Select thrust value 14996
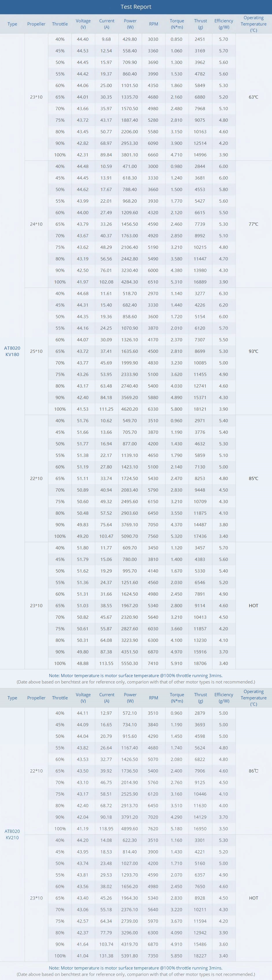The image size is (272, 980). (x=200, y=155)
